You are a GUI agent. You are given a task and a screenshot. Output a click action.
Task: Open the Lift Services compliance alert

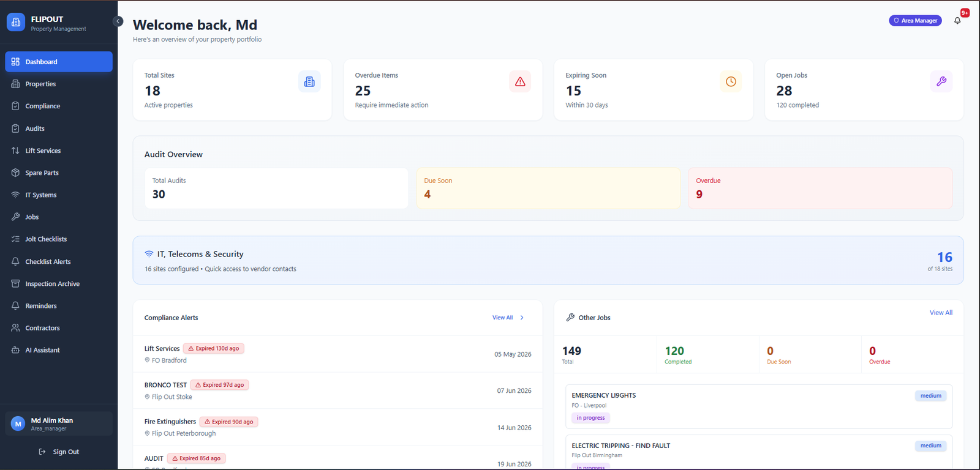tap(337, 354)
